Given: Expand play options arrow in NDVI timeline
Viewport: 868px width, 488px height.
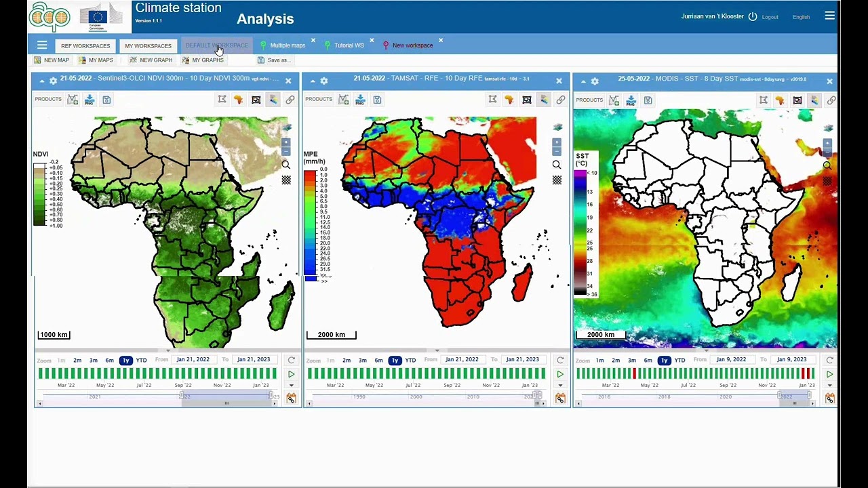Looking at the screenshot, I should click(x=291, y=386).
